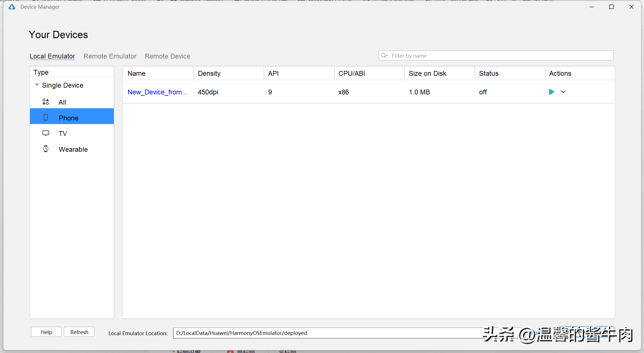Switch to the Remote Emulator tab

tap(110, 56)
